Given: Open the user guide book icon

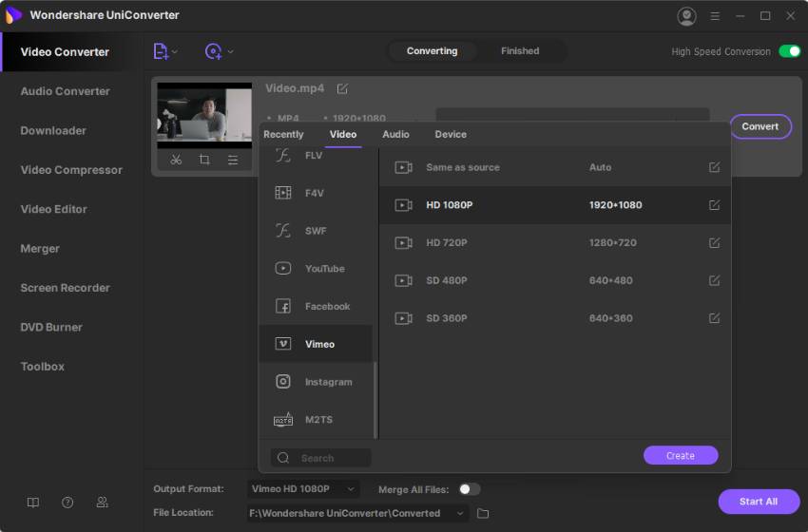Looking at the screenshot, I should point(33,503).
